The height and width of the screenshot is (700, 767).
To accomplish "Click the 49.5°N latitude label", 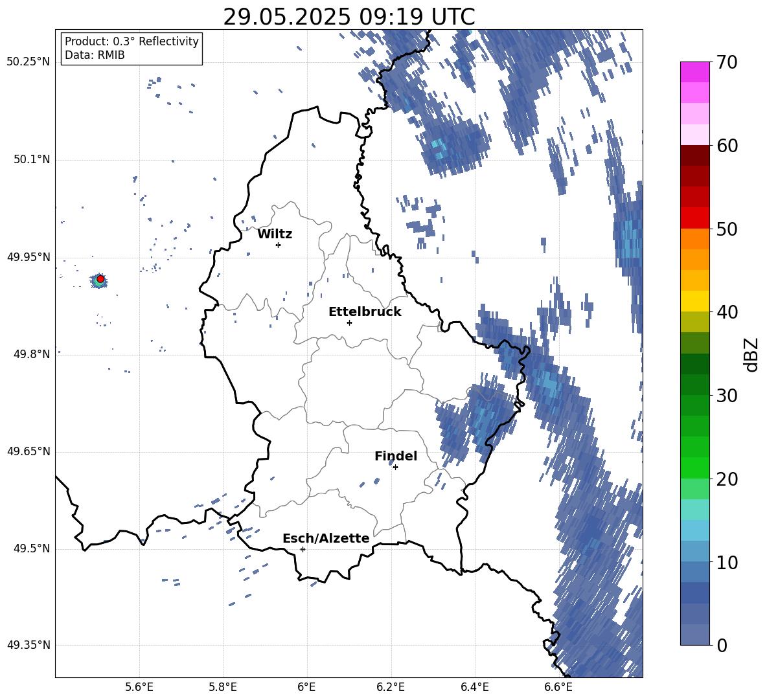I will (x=32, y=548).
